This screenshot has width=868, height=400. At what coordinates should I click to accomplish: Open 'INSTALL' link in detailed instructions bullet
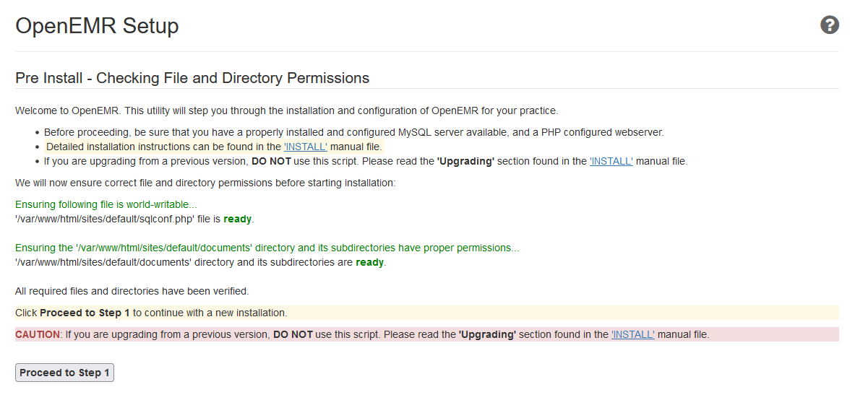tap(305, 147)
